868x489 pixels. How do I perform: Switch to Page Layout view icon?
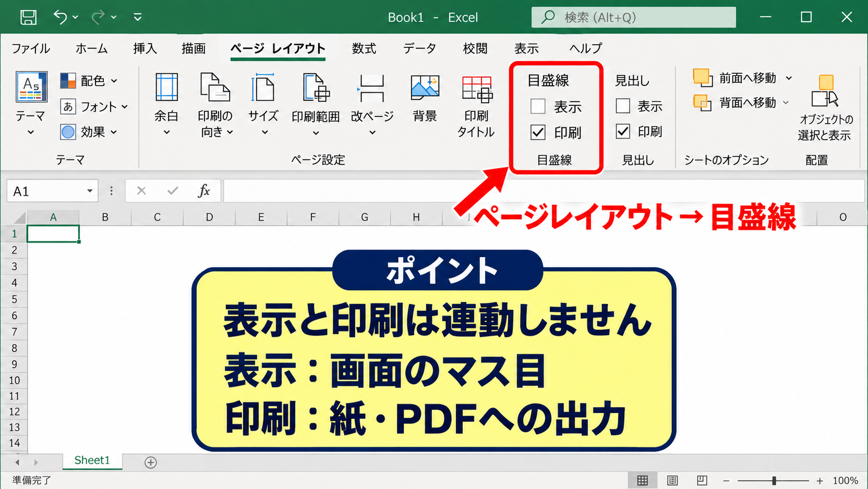pyautogui.click(x=672, y=480)
